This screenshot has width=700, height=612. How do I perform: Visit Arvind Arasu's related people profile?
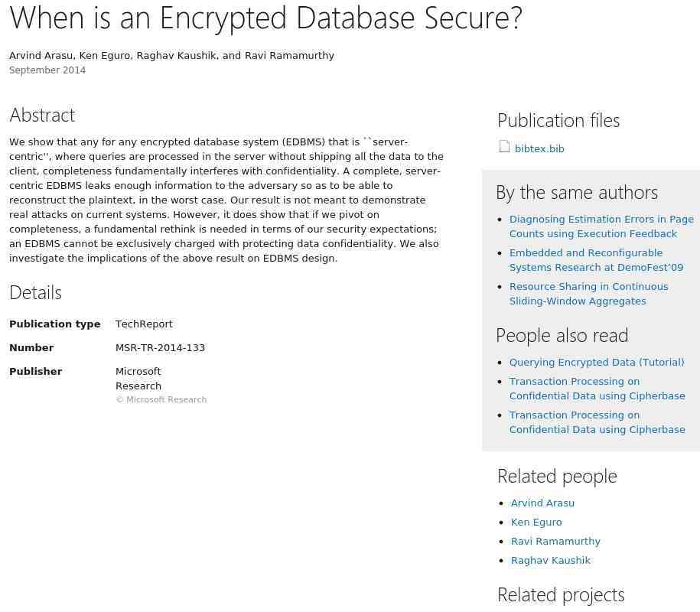click(x=542, y=503)
